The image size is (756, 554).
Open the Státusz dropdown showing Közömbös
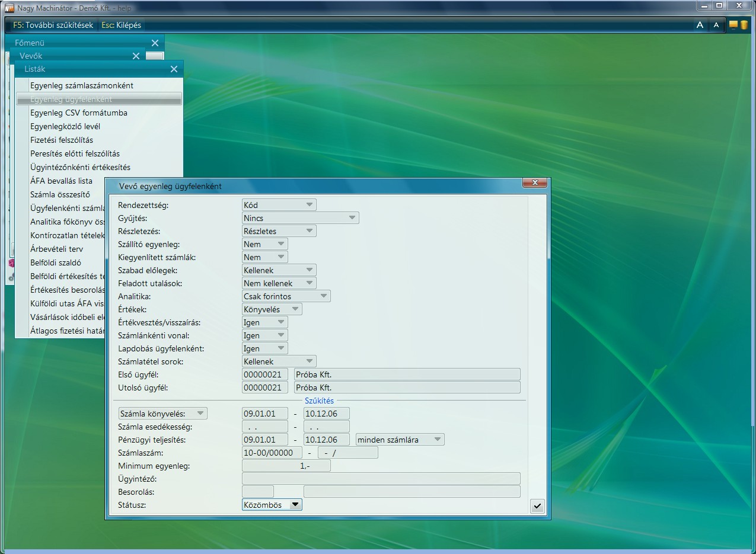272,505
